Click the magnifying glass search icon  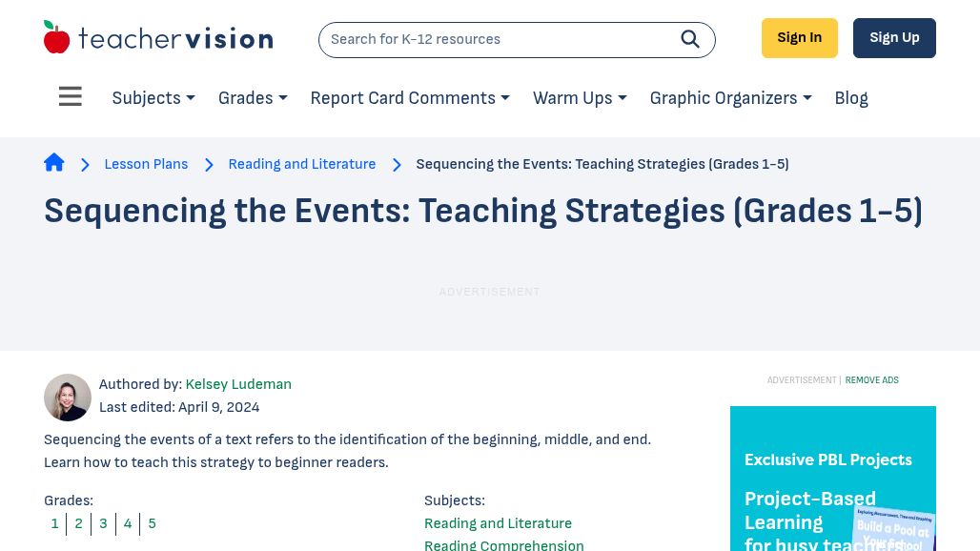click(x=690, y=39)
